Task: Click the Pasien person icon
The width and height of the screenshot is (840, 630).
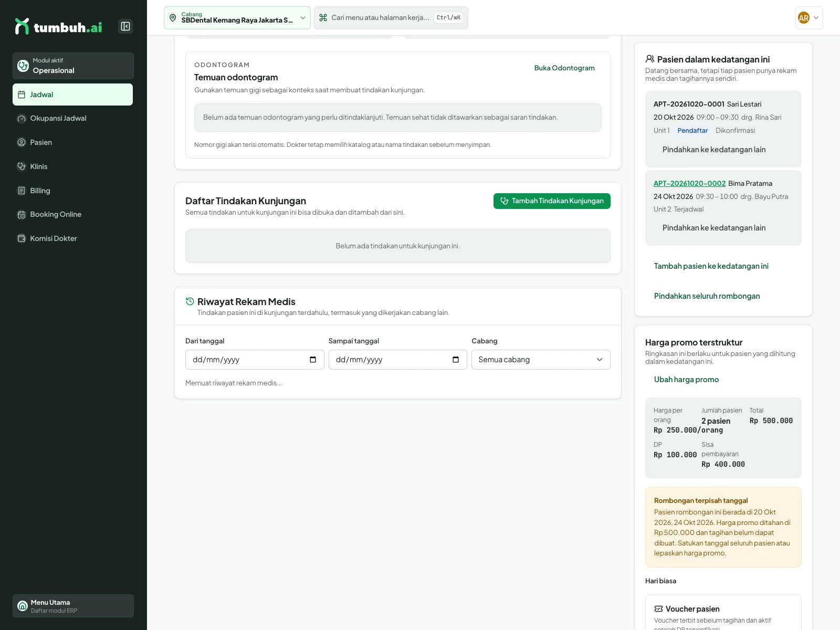Action: (x=22, y=142)
